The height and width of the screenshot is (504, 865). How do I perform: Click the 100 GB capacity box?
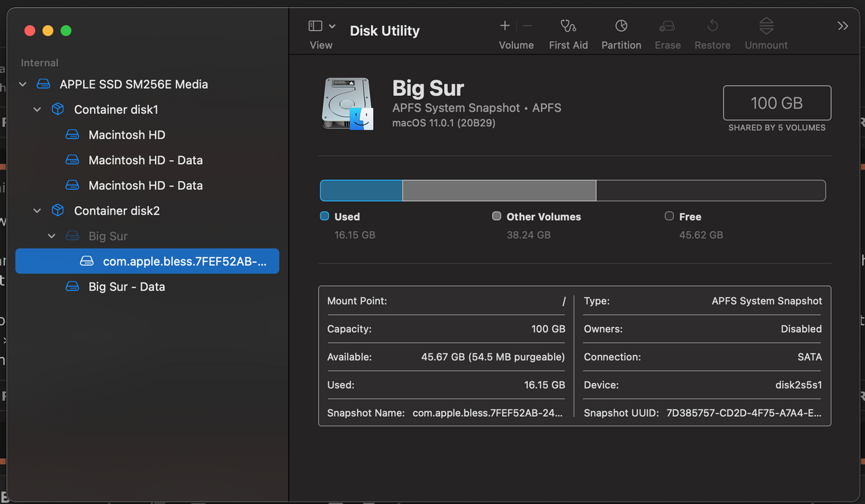click(777, 103)
